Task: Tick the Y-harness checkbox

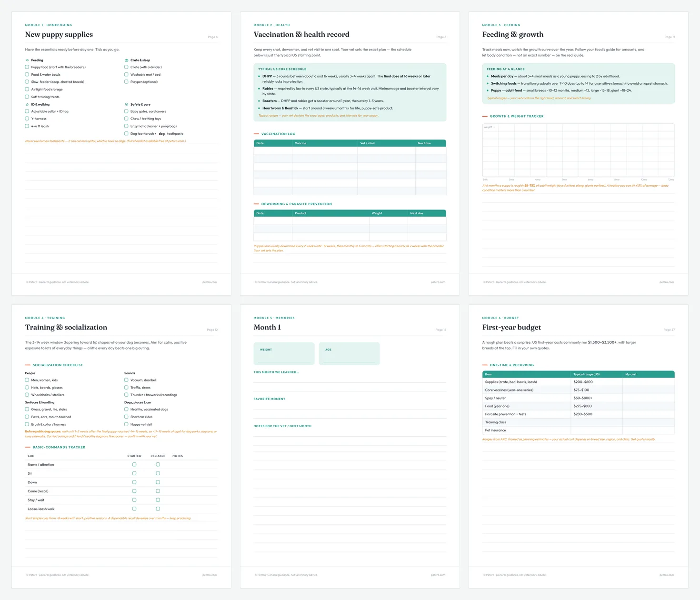Action: (x=27, y=119)
